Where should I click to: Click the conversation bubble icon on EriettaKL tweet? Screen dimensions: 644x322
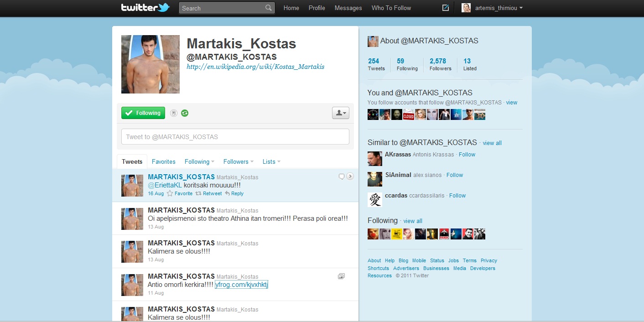(342, 177)
